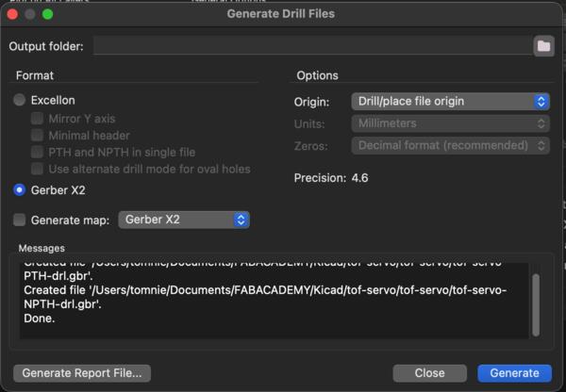566x392 pixels.
Task: Open the Zeros format dropdown
Action: point(450,146)
